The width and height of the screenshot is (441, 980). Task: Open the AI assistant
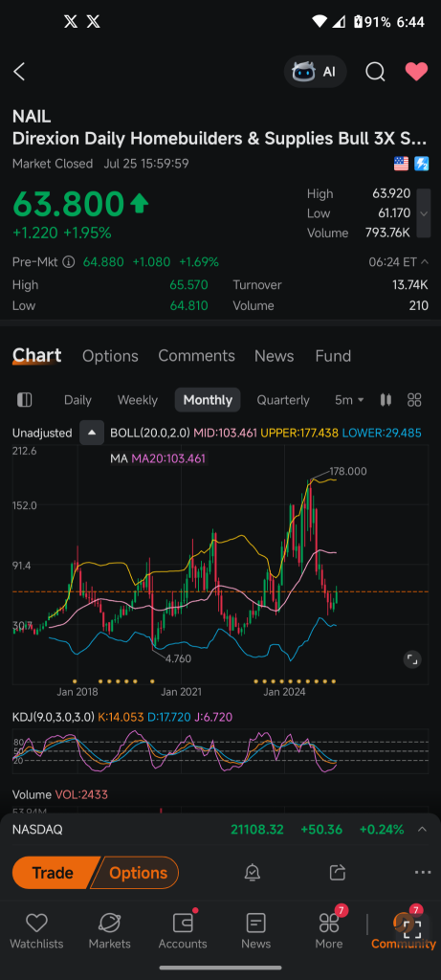[316, 72]
